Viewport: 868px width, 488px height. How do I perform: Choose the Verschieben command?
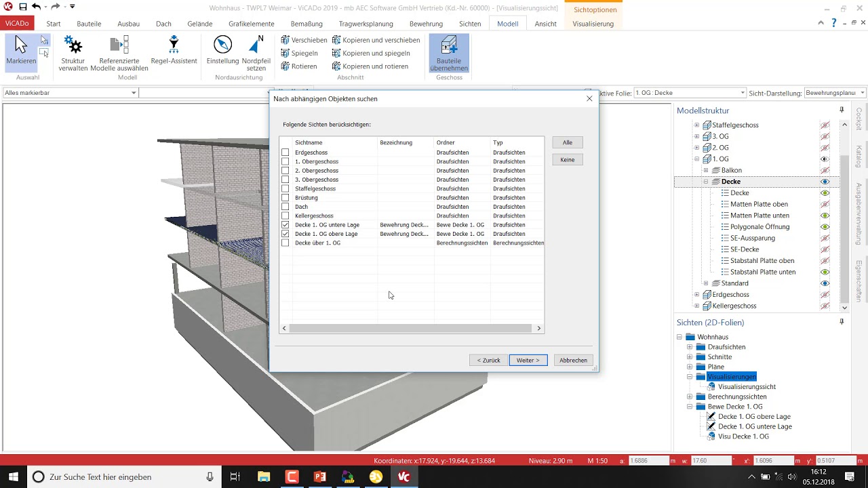304,40
